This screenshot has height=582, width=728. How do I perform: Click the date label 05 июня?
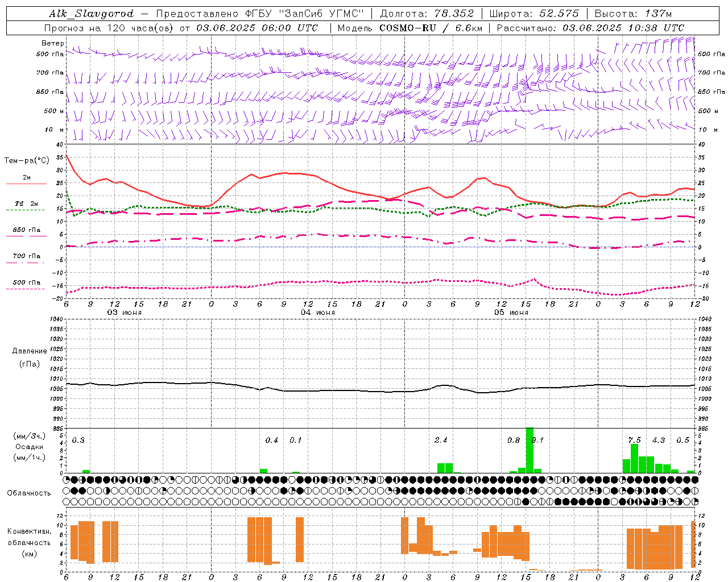511,313
